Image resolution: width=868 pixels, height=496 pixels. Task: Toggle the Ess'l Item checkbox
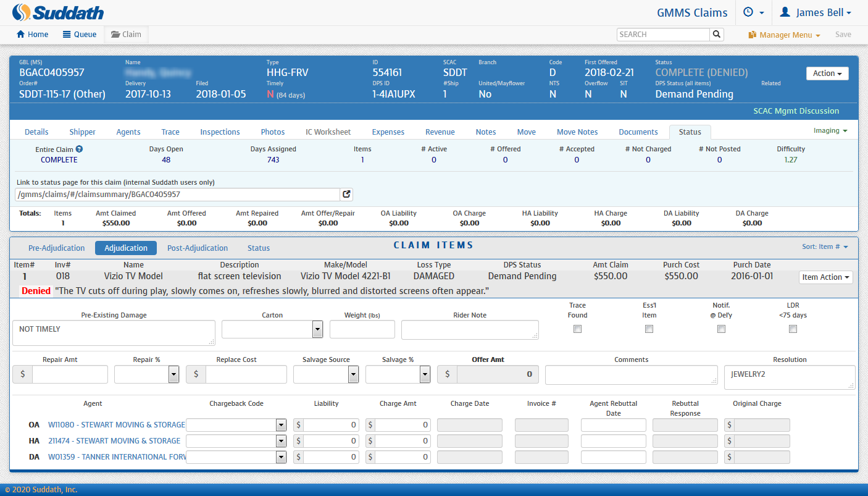point(649,329)
